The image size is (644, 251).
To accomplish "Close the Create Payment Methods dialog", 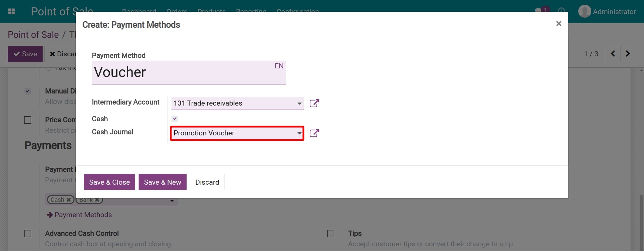I will click(558, 23).
